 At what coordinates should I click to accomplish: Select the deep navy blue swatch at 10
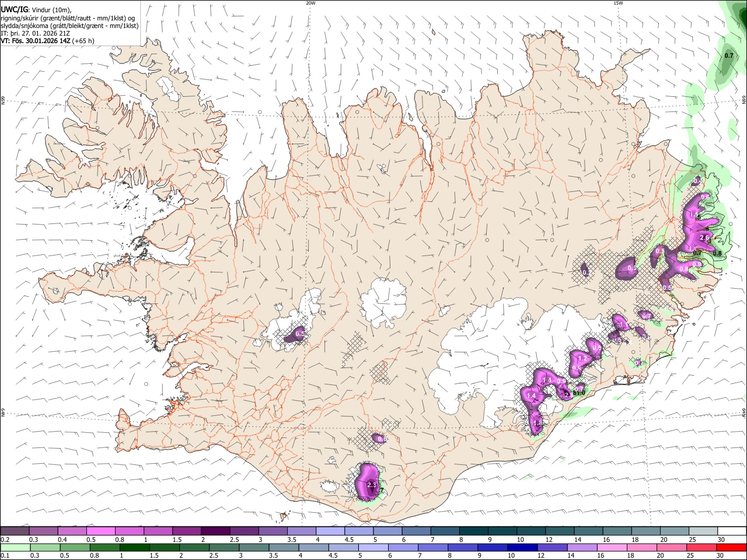coord(522,548)
